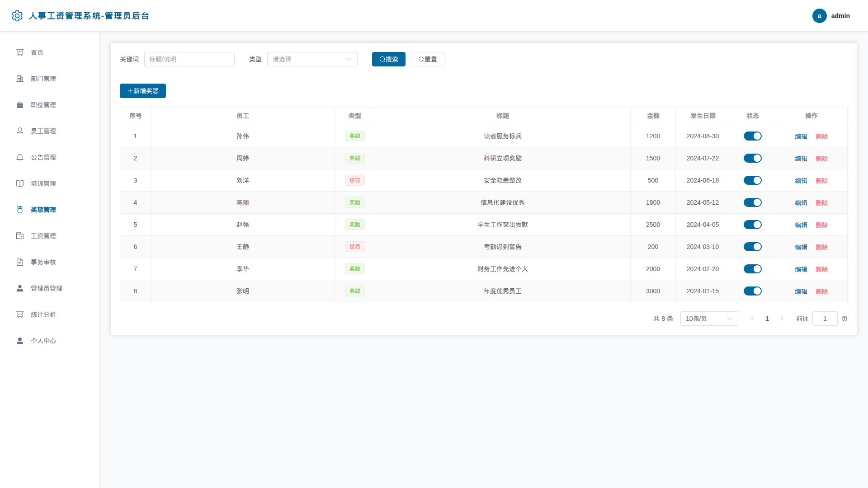The height and width of the screenshot is (488, 868).
Task: Open 事务审核 menu item
Action: pyautogui.click(x=50, y=262)
